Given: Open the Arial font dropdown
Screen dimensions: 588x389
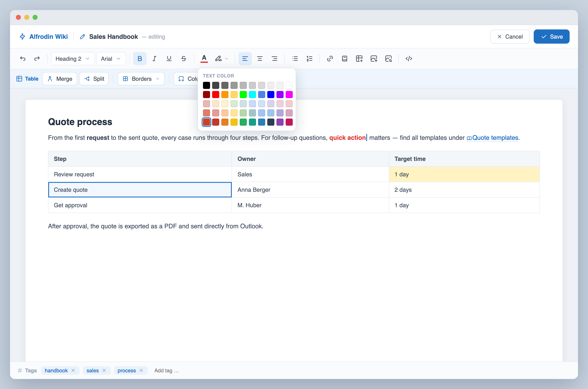Looking at the screenshot, I should click(x=111, y=59).
